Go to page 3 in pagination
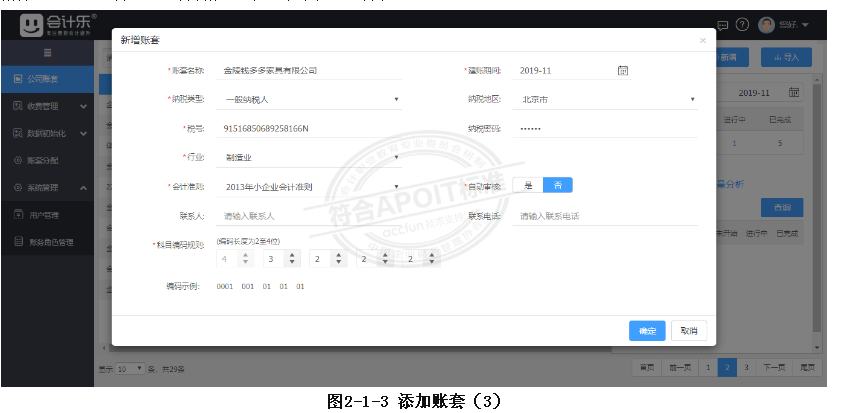The image size is (860, 413). [746, 368]
